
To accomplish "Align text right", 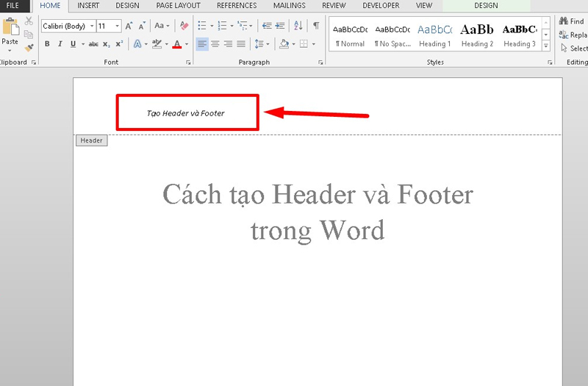I will (x=228, y=44).
